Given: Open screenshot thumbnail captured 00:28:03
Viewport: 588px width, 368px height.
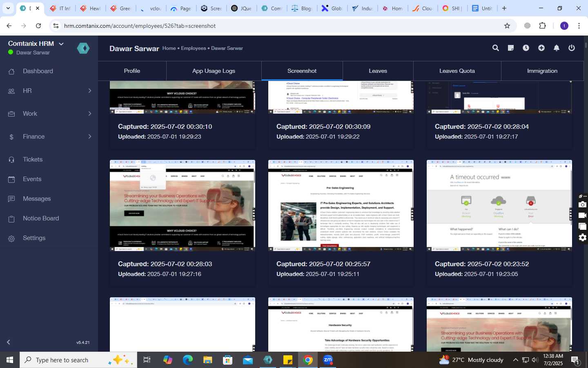Looking at the screenshot, I should pyautogui.click(x=182, y=205).
